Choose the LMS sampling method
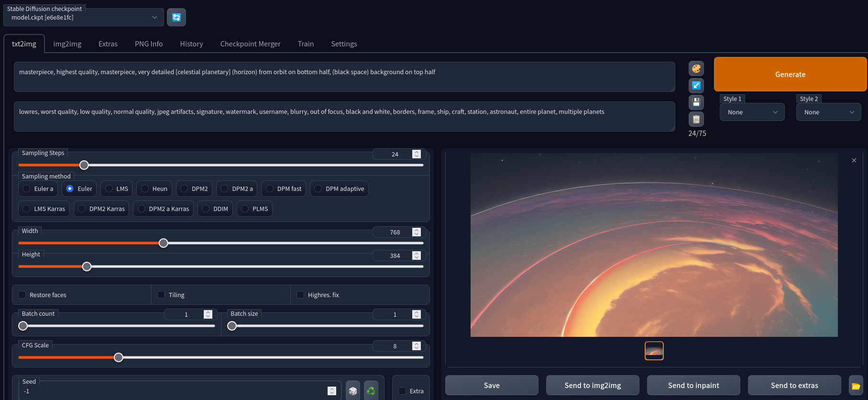The height and width of the screenshot is (400, 868). point(116,189)
